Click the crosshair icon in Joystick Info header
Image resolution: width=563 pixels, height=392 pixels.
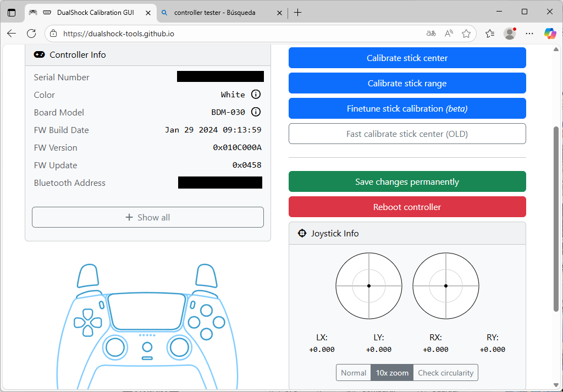tap(302, 233)
